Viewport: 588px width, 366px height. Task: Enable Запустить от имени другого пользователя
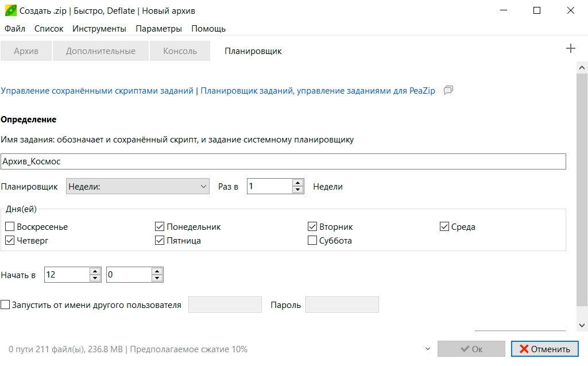[5, 305]
